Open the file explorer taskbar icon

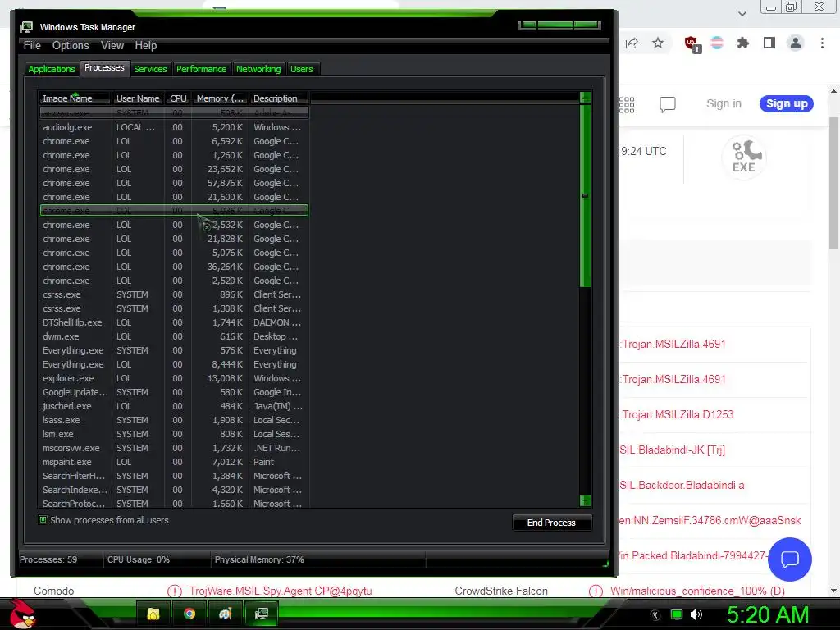pyautogui.click(x=153, y=614)
